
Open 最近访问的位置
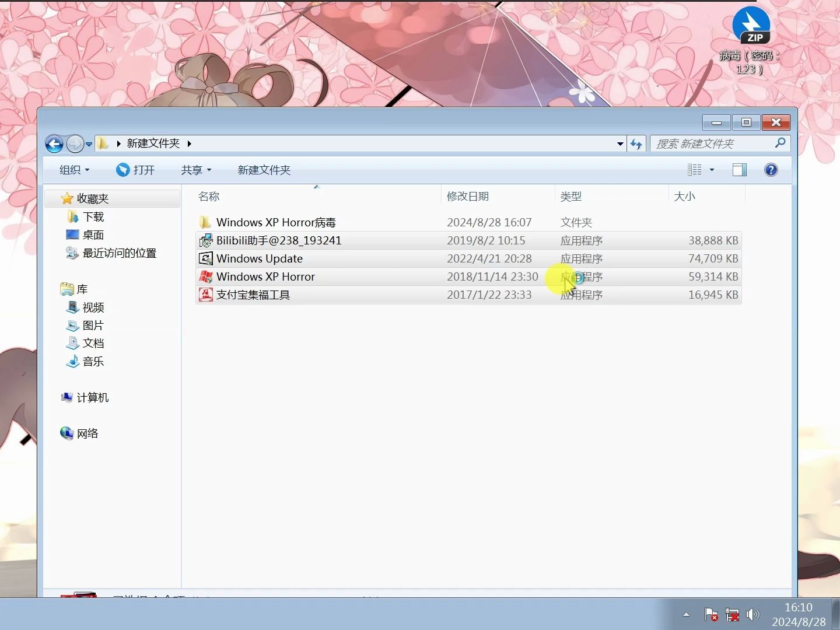(x=120, y=253)
